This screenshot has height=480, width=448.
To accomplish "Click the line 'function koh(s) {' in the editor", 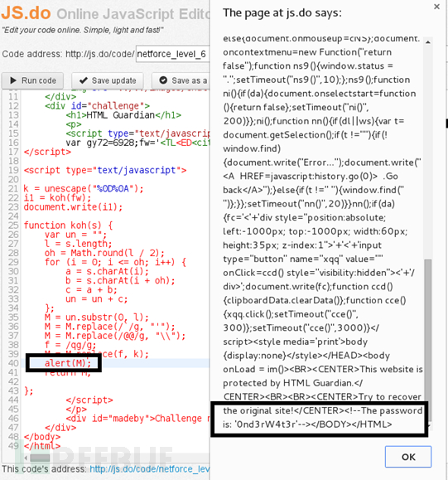I will click(x=69, y=225).
